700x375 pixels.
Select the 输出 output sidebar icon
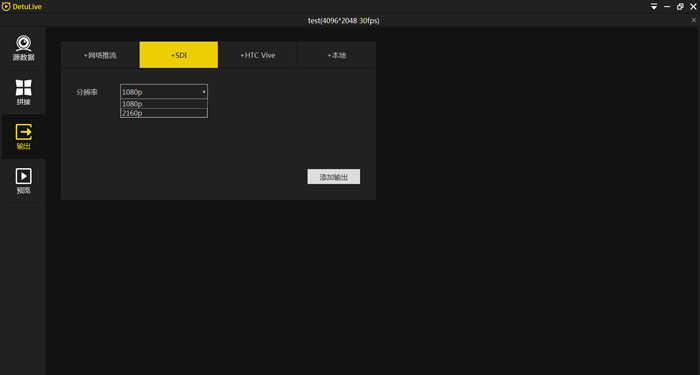[23, 137]
